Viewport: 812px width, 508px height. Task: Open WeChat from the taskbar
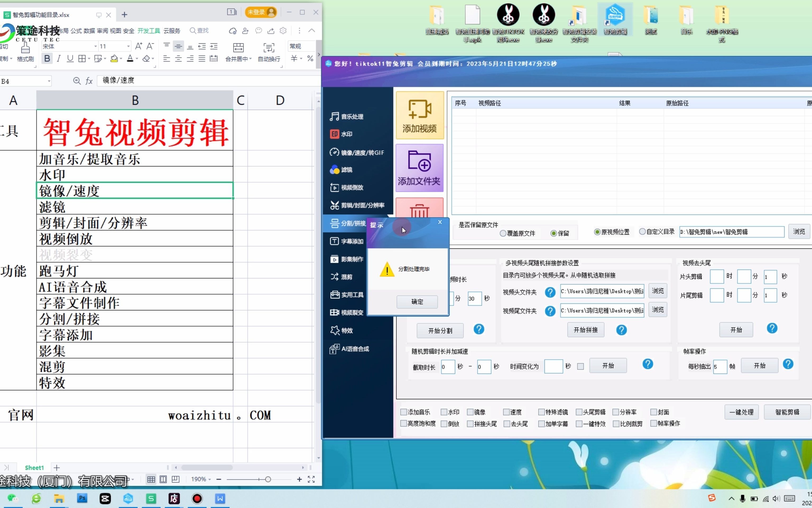pyautogui.click(x=12, y=498)
